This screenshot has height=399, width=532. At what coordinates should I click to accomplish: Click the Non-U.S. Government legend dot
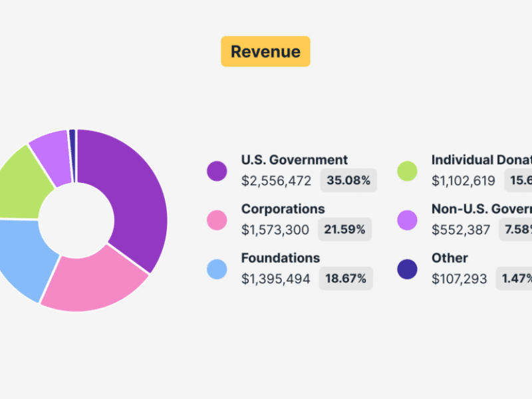pos(407,220)
